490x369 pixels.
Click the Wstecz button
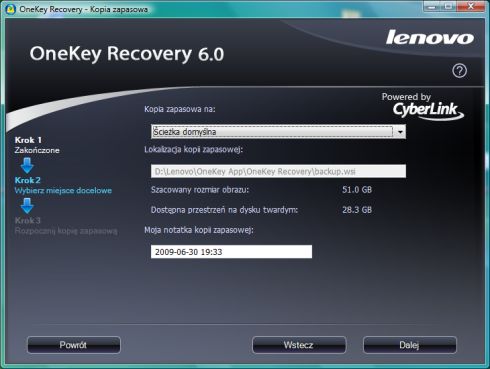[x=299, y=345]
